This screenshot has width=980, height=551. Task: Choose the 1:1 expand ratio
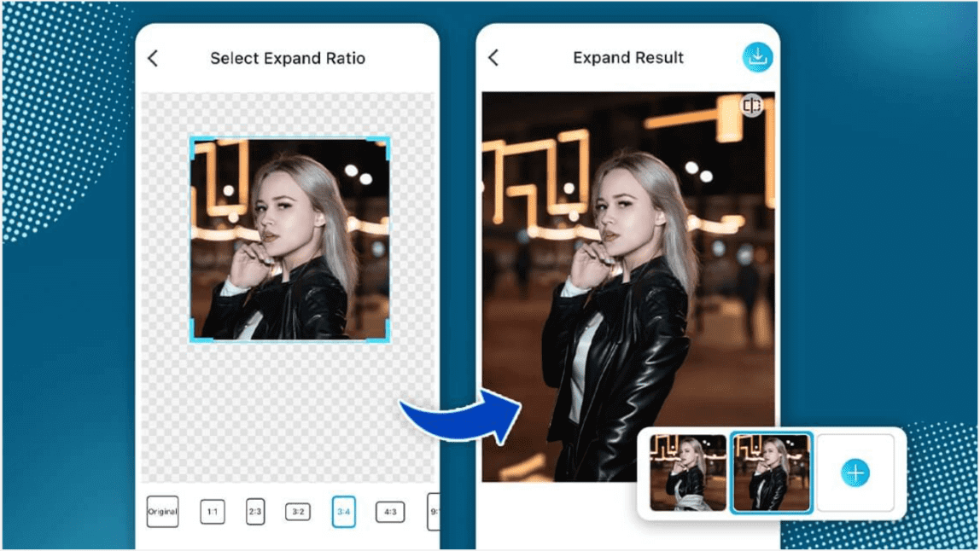[213, 512]
